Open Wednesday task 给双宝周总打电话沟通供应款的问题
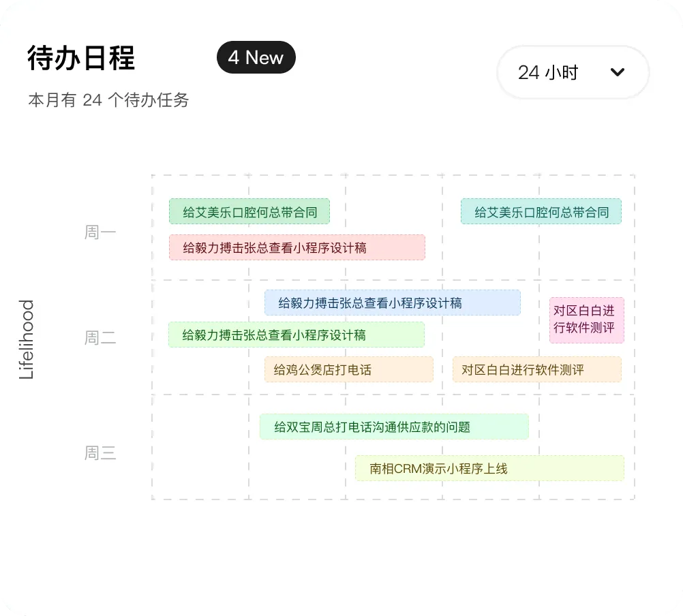The image size is (683, 616). [393, 427]
